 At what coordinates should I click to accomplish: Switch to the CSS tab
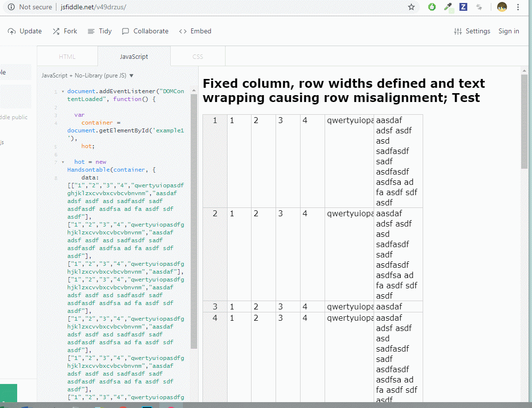click(x=198, y=56)
